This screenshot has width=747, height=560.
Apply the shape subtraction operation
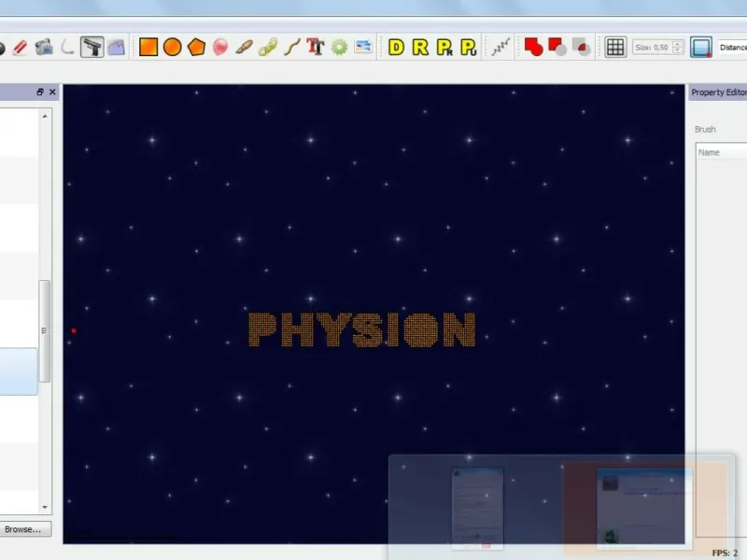click(x=557, y=48)
